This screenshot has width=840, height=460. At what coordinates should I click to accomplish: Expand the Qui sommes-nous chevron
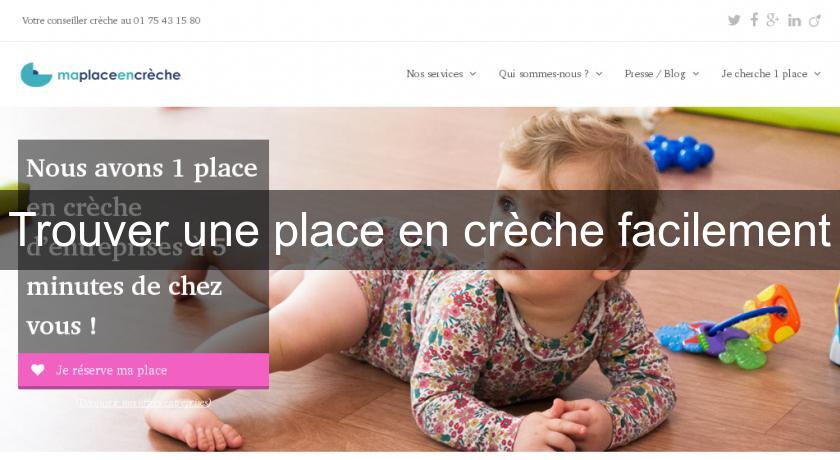coord(599,74)
